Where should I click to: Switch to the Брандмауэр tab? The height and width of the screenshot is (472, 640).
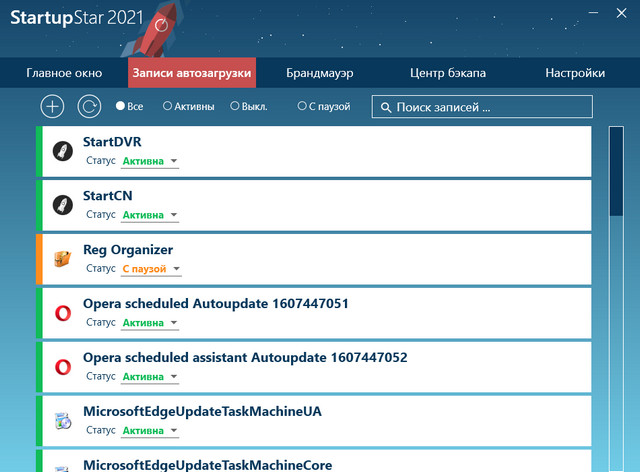(319, 73)
